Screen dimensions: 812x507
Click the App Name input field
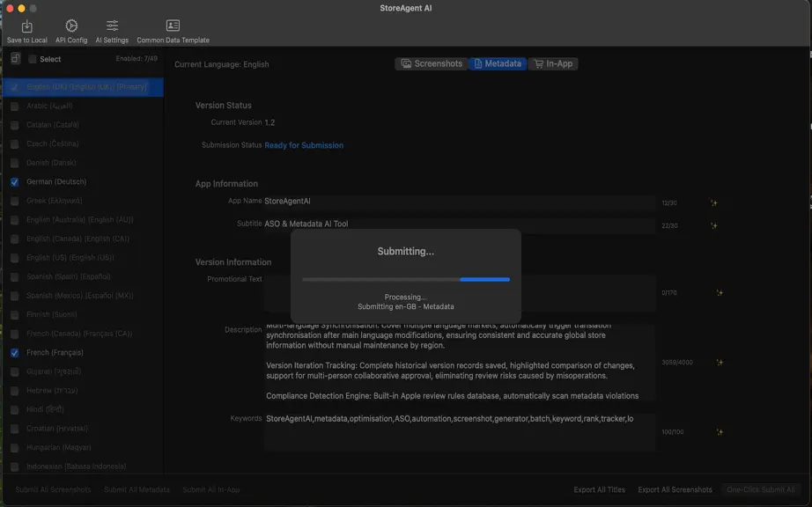pyautogui.click(x=460, y=202)
